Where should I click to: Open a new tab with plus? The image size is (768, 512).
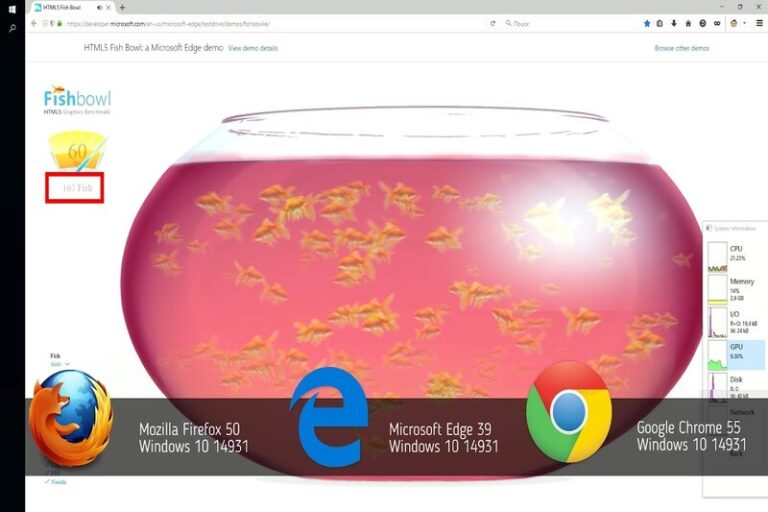[122, 7]
